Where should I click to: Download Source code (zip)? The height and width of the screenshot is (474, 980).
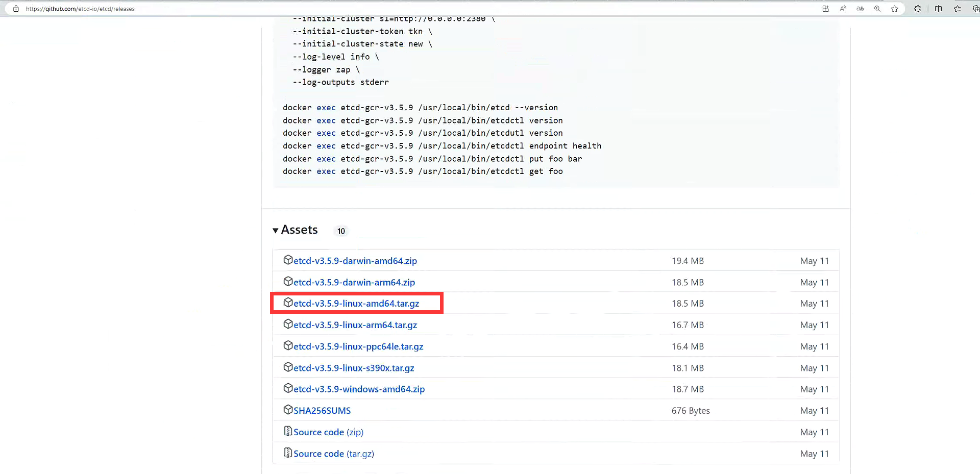pyautogui.click(x=328, y=432)
